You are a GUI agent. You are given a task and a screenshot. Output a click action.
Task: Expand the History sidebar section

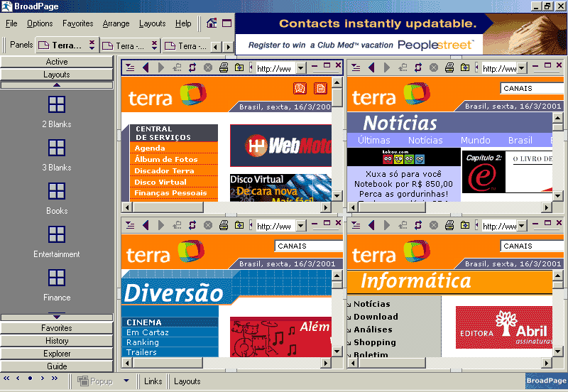click(x=57, y=341)
